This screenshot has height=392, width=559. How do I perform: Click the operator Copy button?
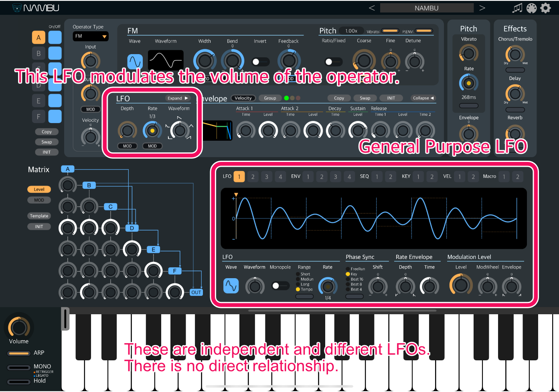click(47, 132)
